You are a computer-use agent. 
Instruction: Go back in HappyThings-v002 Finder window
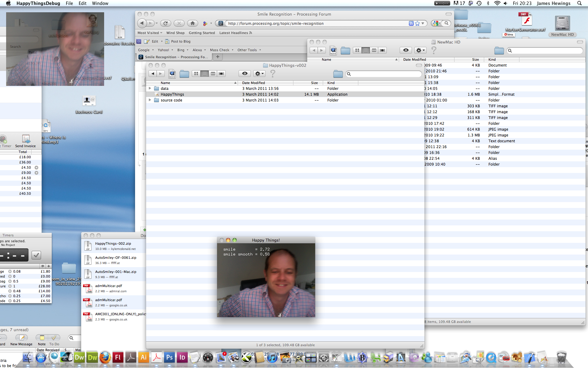153,74
